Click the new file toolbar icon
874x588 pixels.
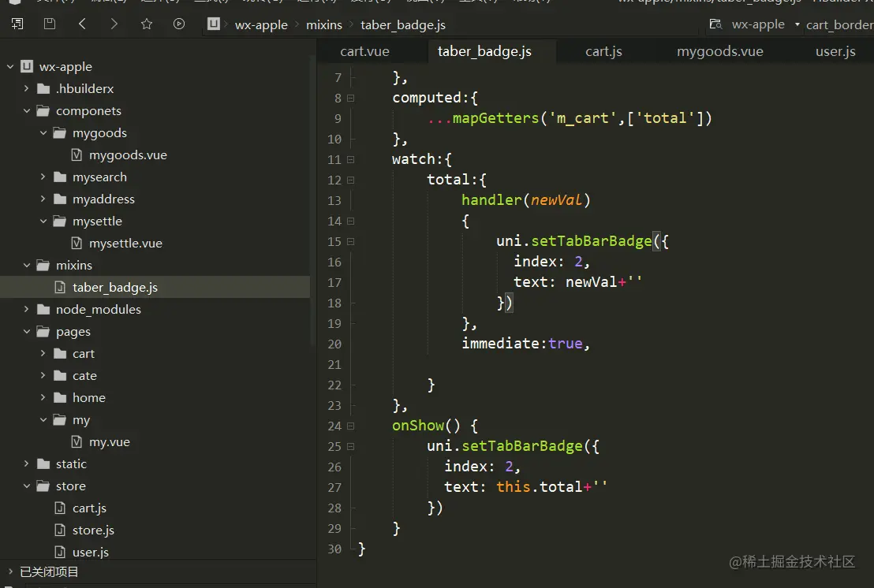(x=17, y=24)
